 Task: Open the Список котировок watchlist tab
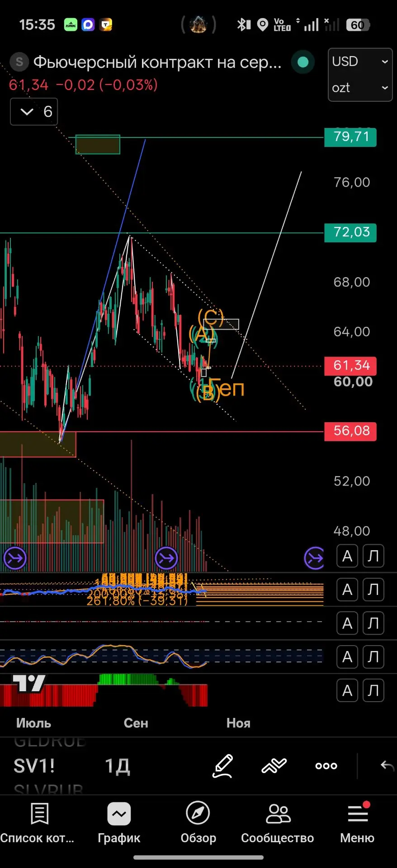click(38, 823)
